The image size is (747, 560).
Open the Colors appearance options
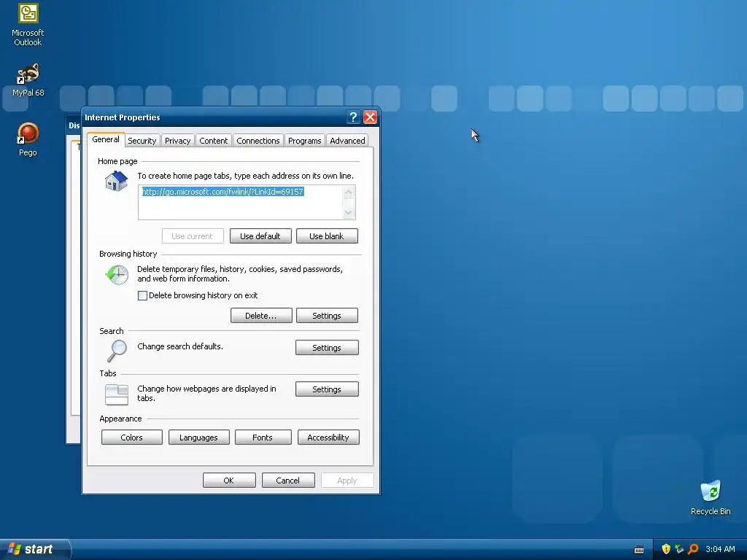click(x=131, y=437)
